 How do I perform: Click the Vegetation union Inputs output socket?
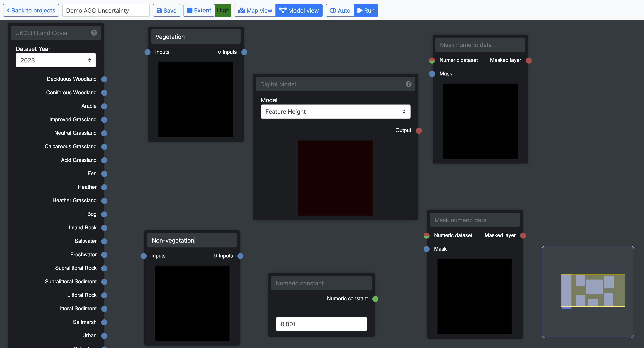coord(244,52)
